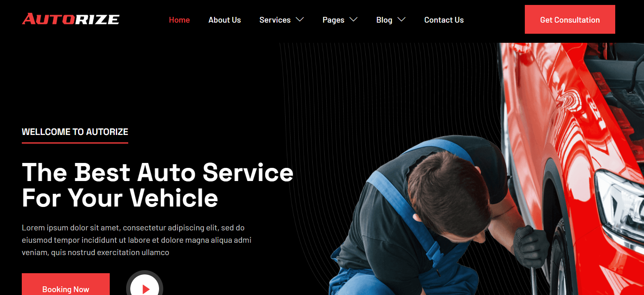This screenshot has width=644, height=295.
Task: Open the Services menu label
Action: 275,20
